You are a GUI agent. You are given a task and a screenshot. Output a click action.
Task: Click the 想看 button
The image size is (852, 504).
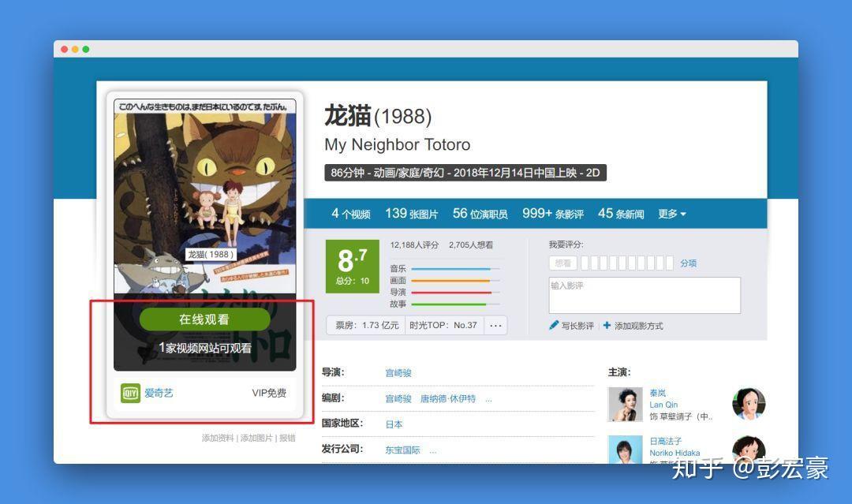563,263
